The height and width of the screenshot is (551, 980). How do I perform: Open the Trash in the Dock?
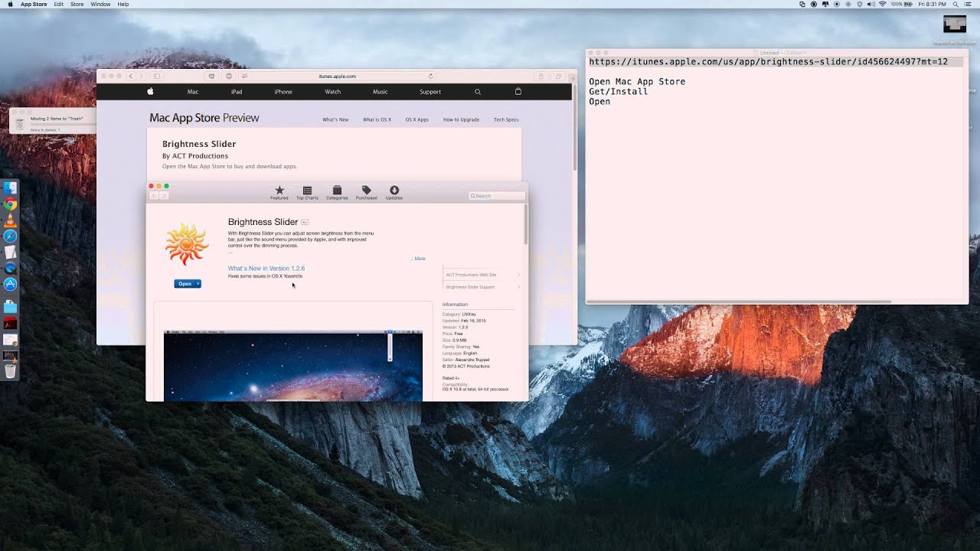[10, 371]
